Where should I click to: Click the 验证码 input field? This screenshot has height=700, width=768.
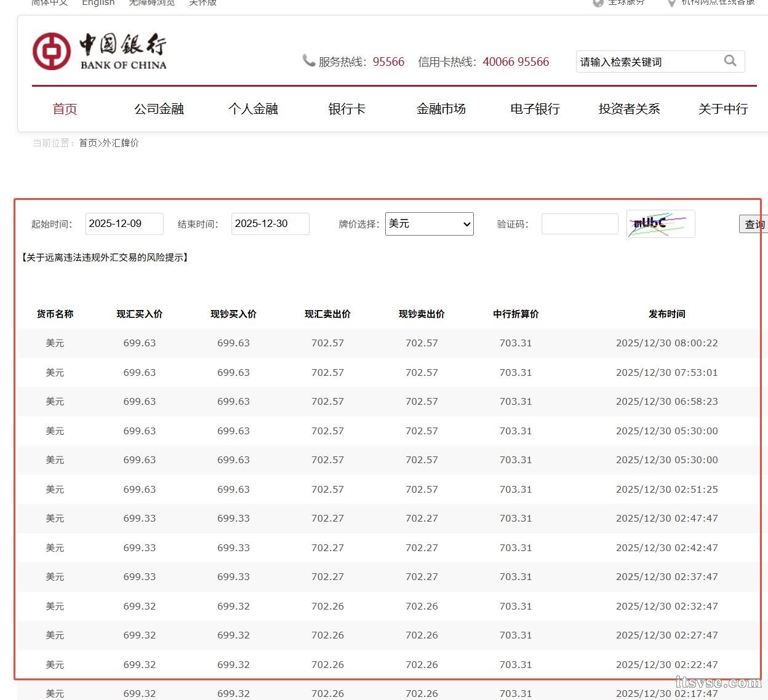[579, 223]
